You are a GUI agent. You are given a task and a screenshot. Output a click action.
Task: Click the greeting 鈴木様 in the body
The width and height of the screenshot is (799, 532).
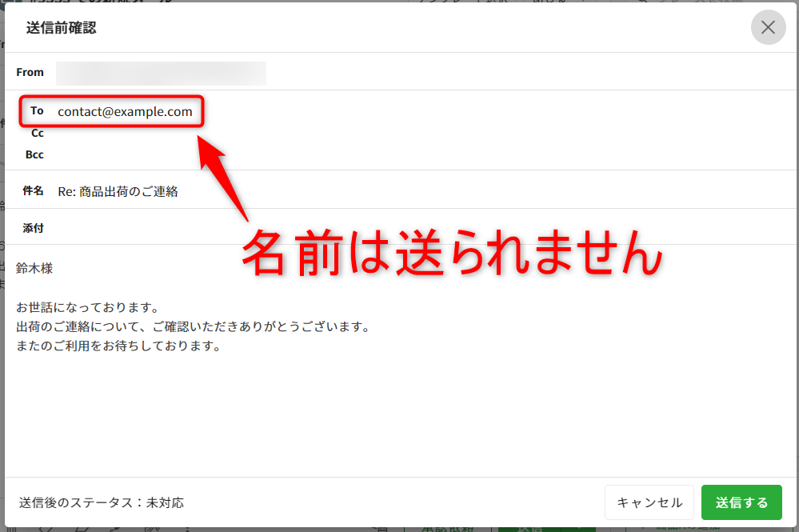(34, 268)
